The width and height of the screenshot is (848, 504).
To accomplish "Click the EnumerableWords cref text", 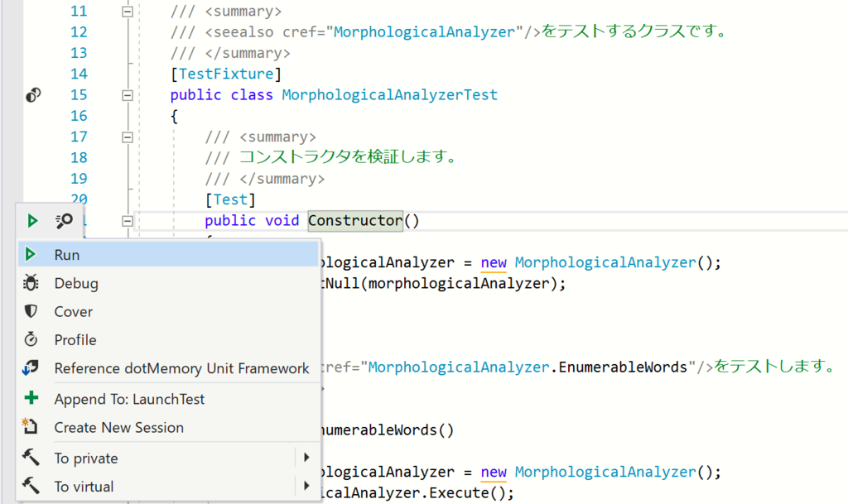I will pyautogui.click(x=623, y=367).
